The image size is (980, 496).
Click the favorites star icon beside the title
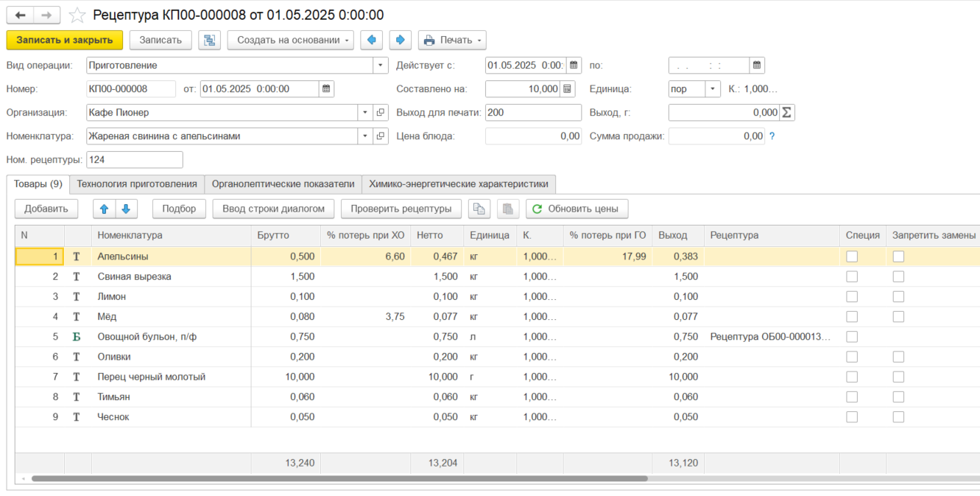pyautogui.click(x=77, y=15)
